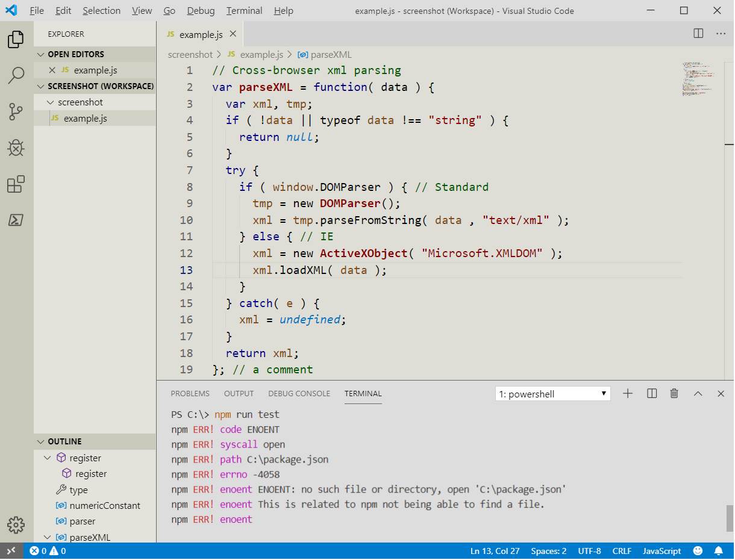Screen dimensions: 735x560
Task: Open the View menu
Action: tap(142, 11)
